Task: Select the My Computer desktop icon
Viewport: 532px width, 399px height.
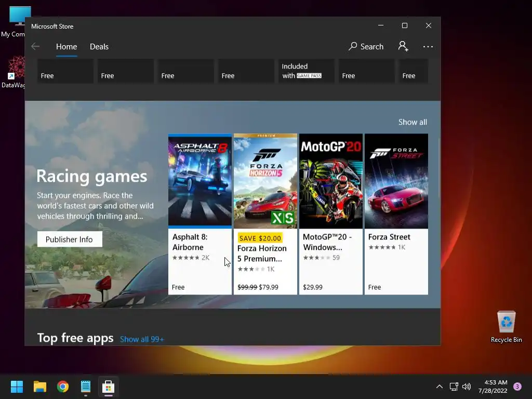Action: pyautogui.click(x=14, y=21)
